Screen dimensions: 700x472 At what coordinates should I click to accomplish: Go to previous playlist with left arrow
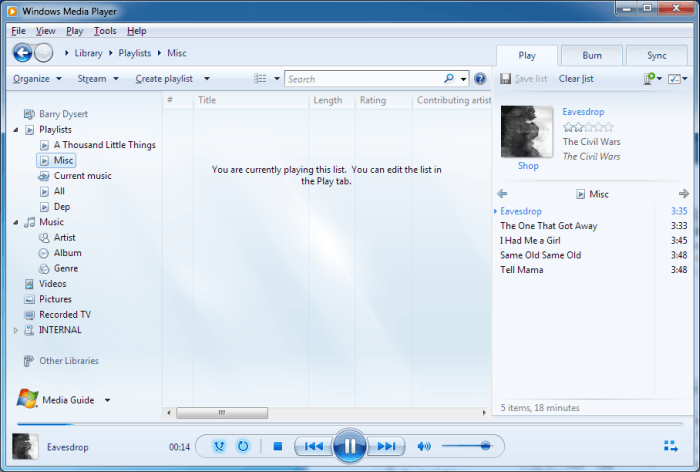click(x=502, y=194)
